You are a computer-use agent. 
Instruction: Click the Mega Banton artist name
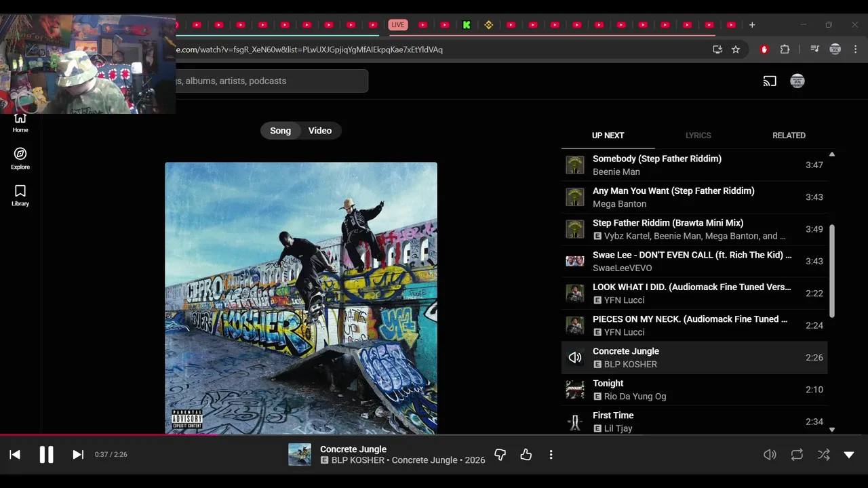619,204
